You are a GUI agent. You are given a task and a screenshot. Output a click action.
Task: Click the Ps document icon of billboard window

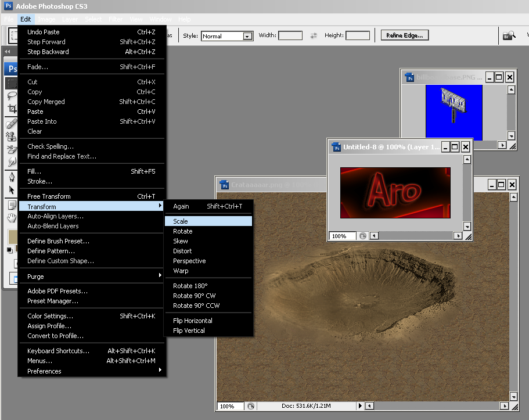click(x=409, y=77)
